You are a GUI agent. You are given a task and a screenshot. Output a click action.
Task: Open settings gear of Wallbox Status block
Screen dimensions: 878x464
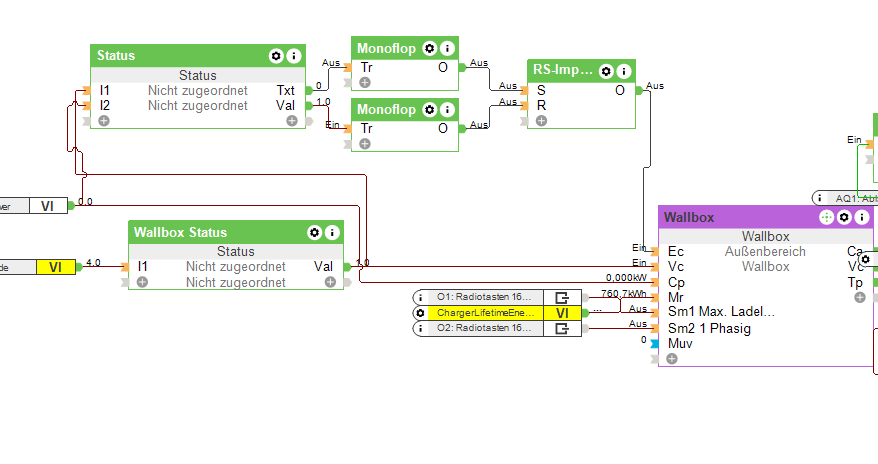tap(315, 233)
